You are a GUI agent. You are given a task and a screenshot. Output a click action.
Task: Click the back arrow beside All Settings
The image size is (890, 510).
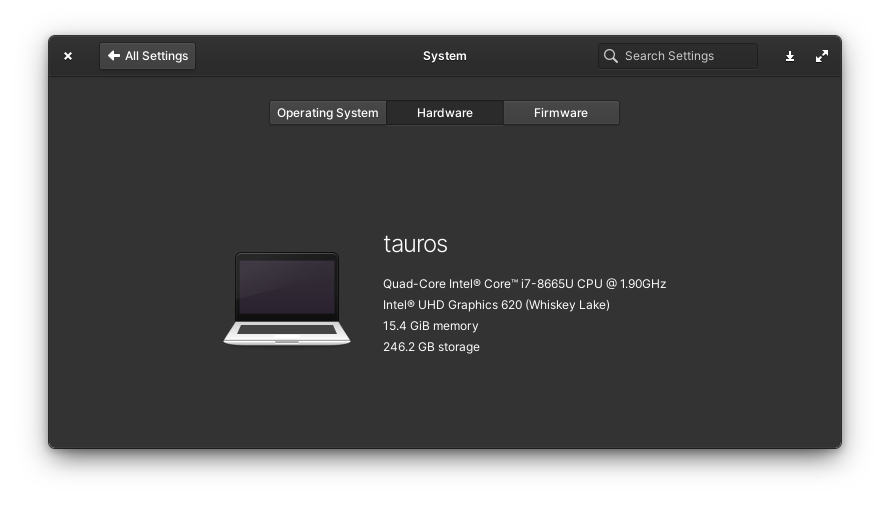pos(114,56)
